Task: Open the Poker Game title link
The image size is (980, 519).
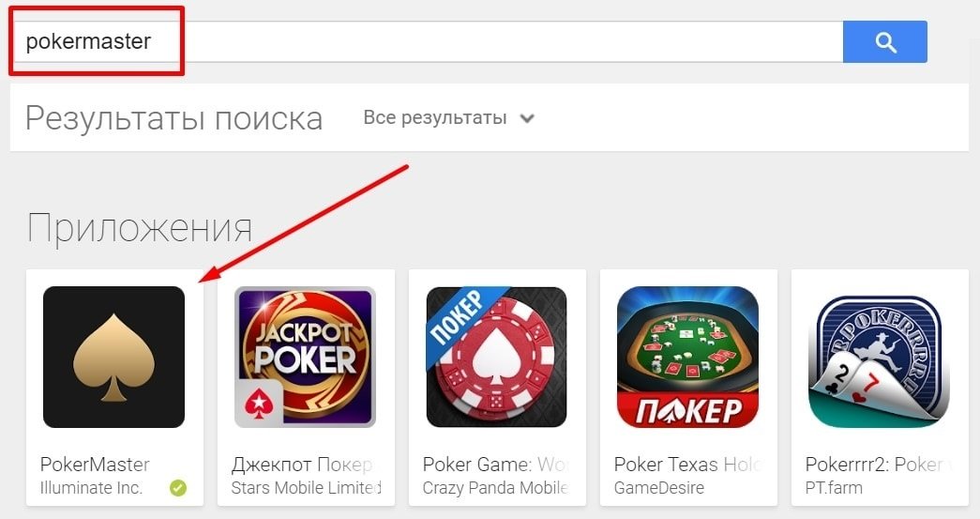Action: click(495, 465)
